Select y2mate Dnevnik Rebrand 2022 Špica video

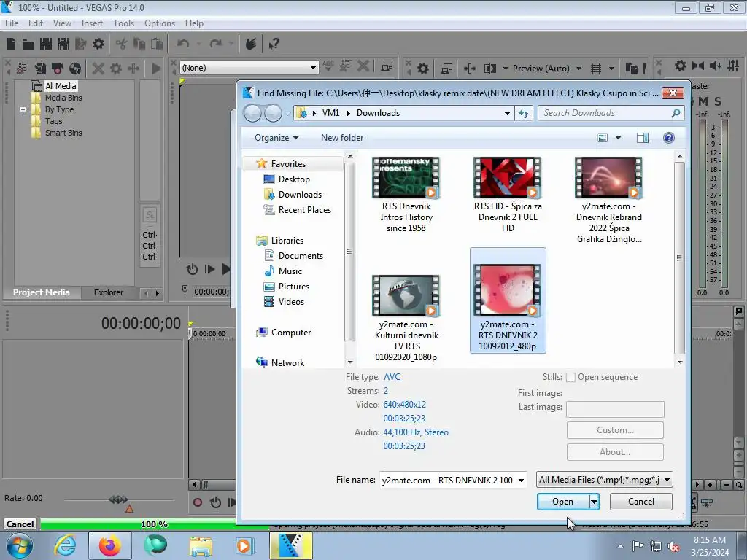click(609, 201)
